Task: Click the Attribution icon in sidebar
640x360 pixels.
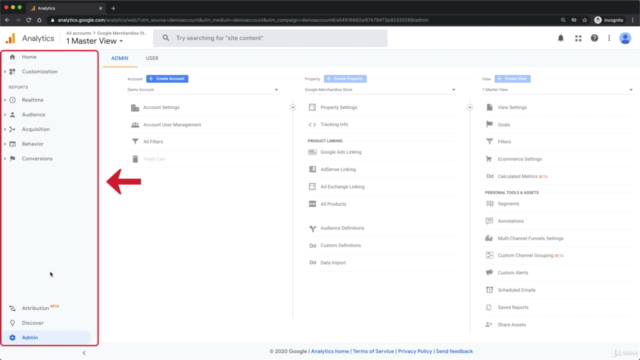Action: 12,308
